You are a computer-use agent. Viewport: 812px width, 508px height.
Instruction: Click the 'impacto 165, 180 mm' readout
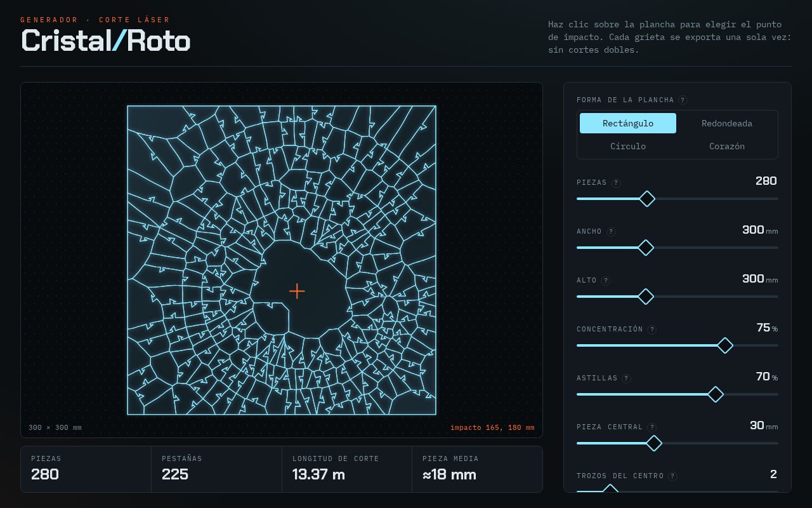coord(492,427)
